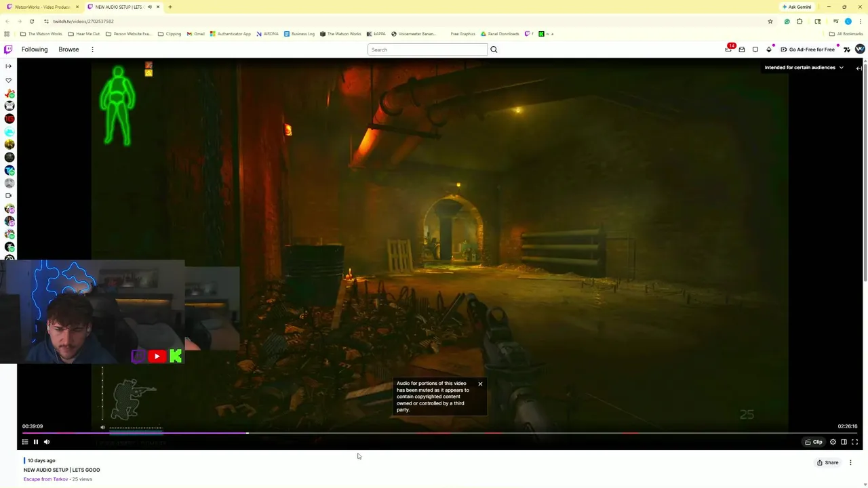The width and height of the screenshot is (868, 488).
Task: Open a new browser tab
Action: [170, 7]
